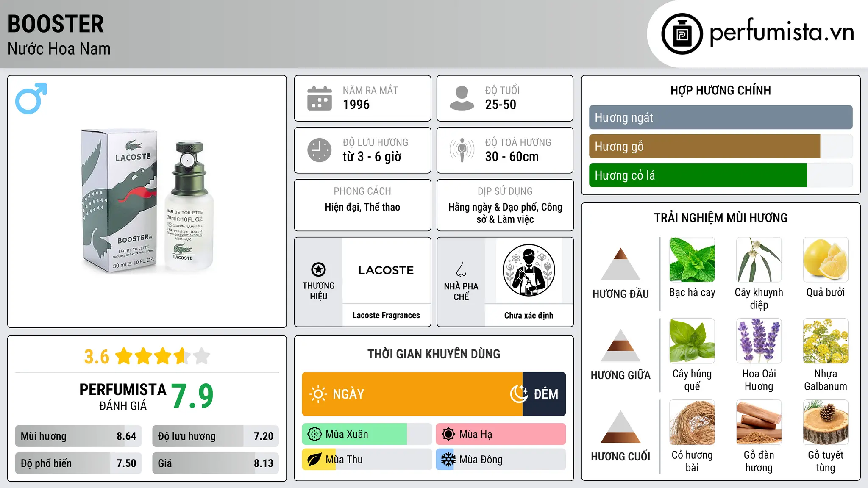Click the Perfumista score 7.9
This screenshot has width=868, height=488.
192,396
